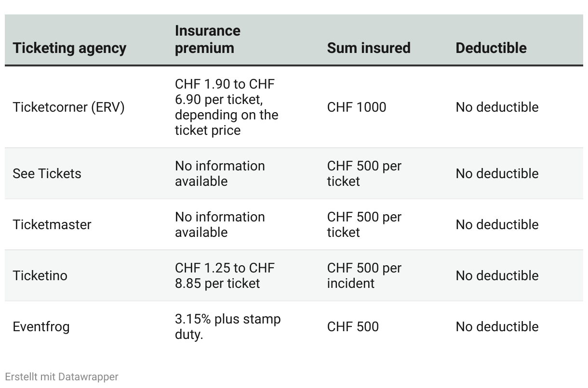The height and width of the screenshot is (388, 588).
Task: Select the Eventfrog agency cell
Action: [41, 326]
